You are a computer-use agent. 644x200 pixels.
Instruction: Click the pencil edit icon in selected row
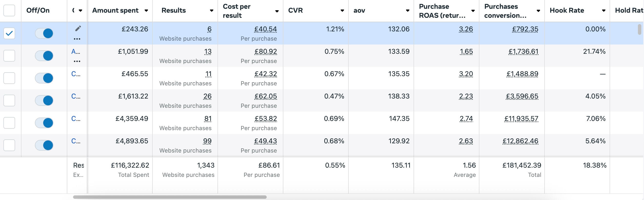(x=78, y=28)
